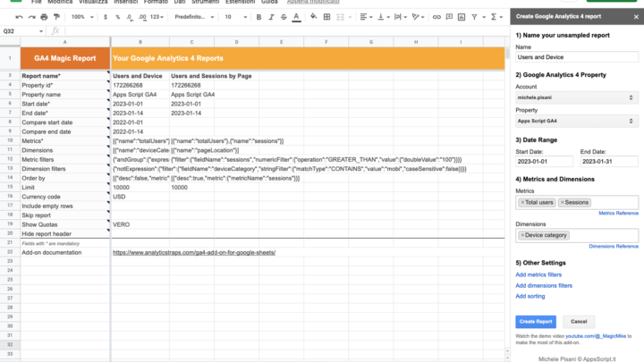Open the youtube.com/@_MagicMike link
Image resolution: width=644 pixels, height=362 pixels.
(x=596, y=336)
